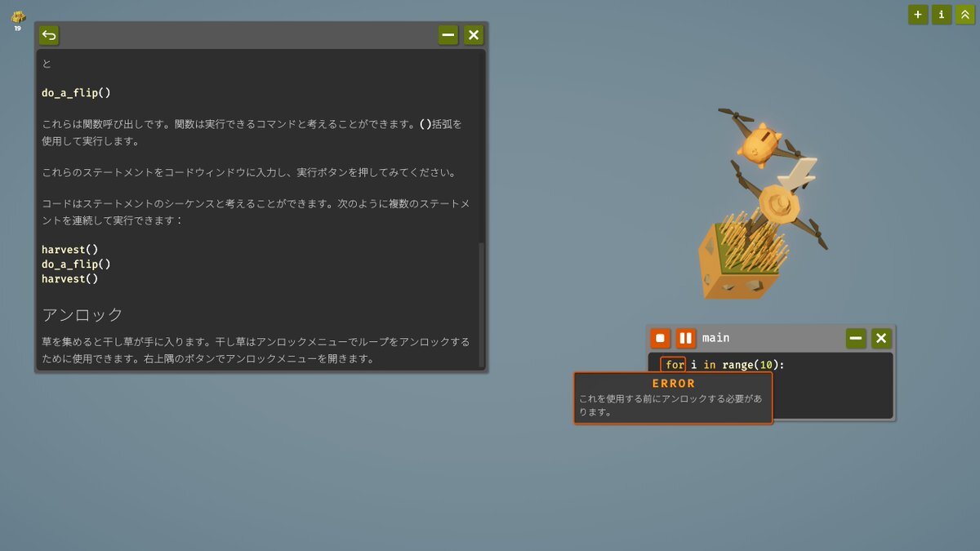Image resolution: width=980 pixels, height=551 pixels.
Task: Create a new window with plus button
Action: [918, 15]
